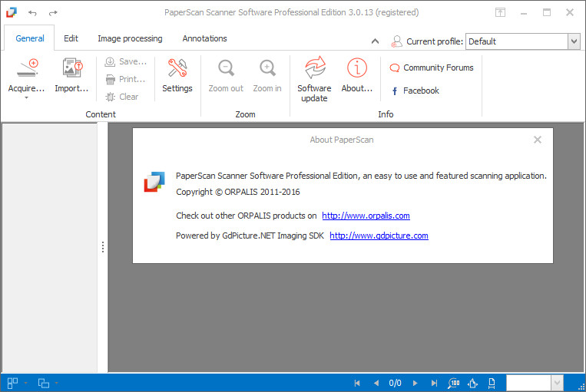This screenshot has height=392, width=586.
Task: Click the Print… button in Content group
Action: click(125, 79)
